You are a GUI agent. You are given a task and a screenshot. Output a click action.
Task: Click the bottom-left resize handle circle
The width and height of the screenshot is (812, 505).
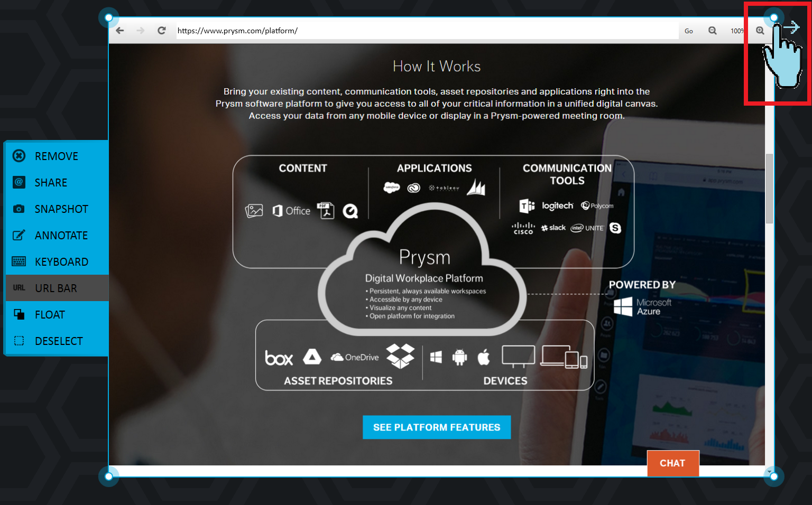(x=109, y=476)
